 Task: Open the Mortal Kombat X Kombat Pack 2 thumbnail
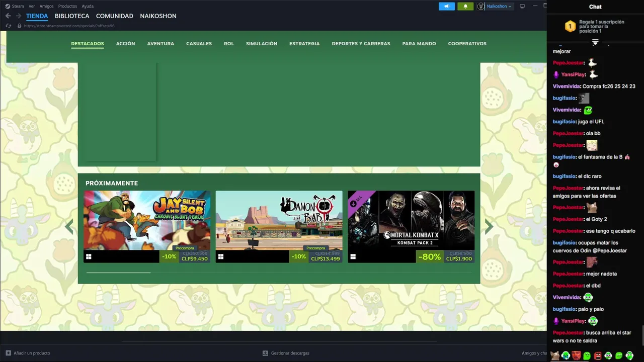point(411,220)
